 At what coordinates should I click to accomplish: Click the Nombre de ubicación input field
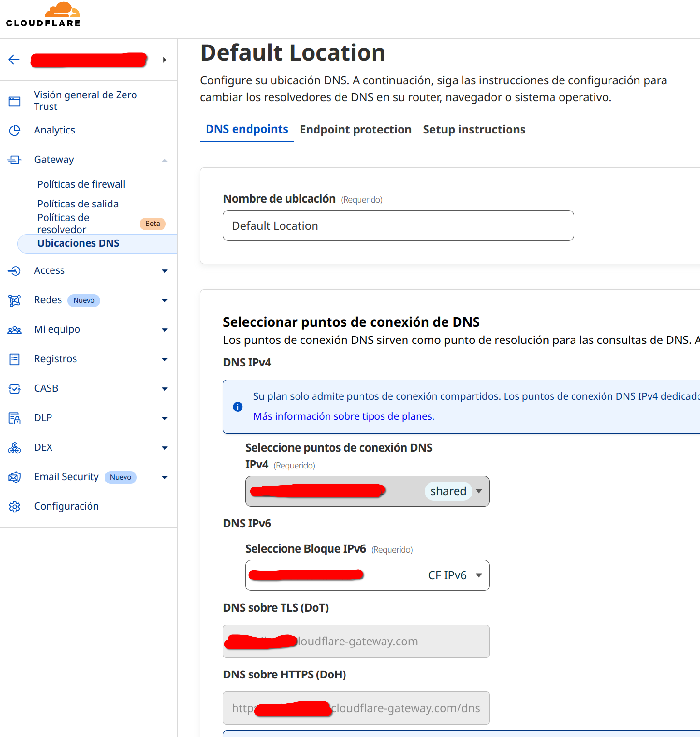[x=398, y=225]
